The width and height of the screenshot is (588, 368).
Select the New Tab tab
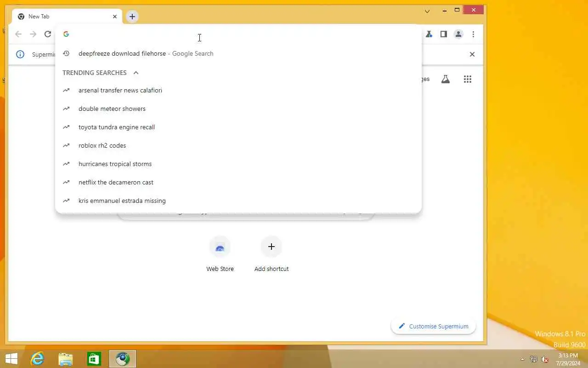67,17
